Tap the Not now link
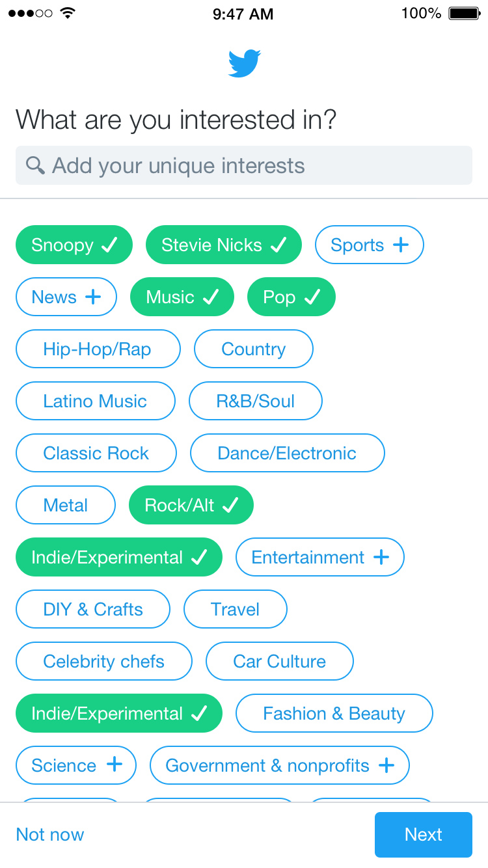Screen dimensions: 488x868 pyautogui.click(x=50, y=834)
